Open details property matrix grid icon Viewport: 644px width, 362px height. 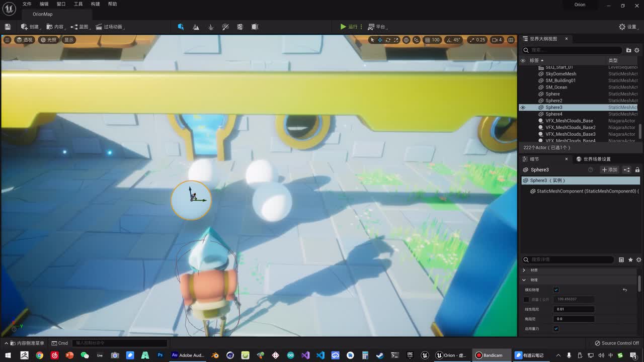621,259
